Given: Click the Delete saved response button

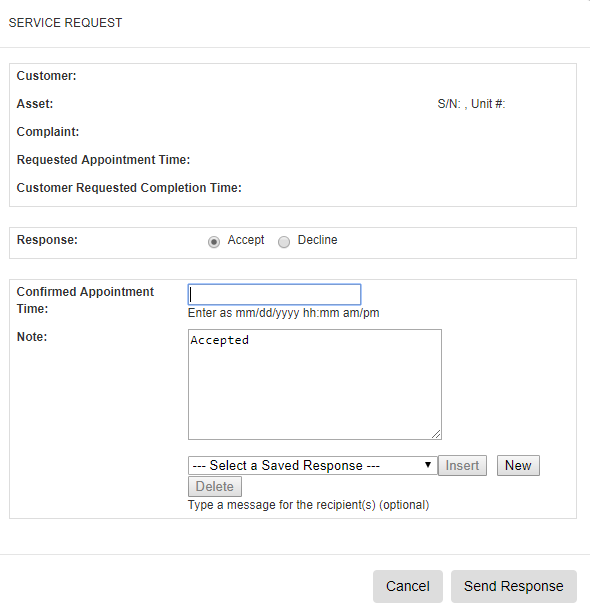Looking at the screenshot, I should [215, 487].
